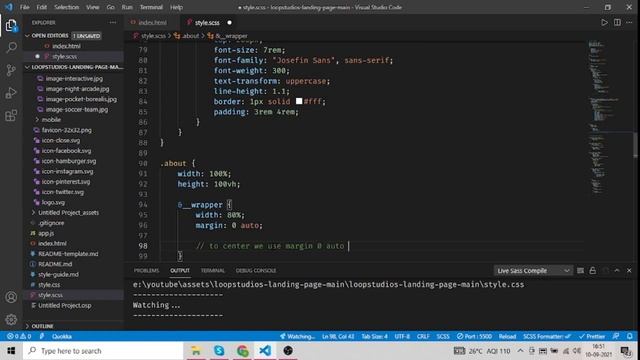Open style.css in the explorer
The width and height of the screenshot is (640, 360).
[49, 284]
